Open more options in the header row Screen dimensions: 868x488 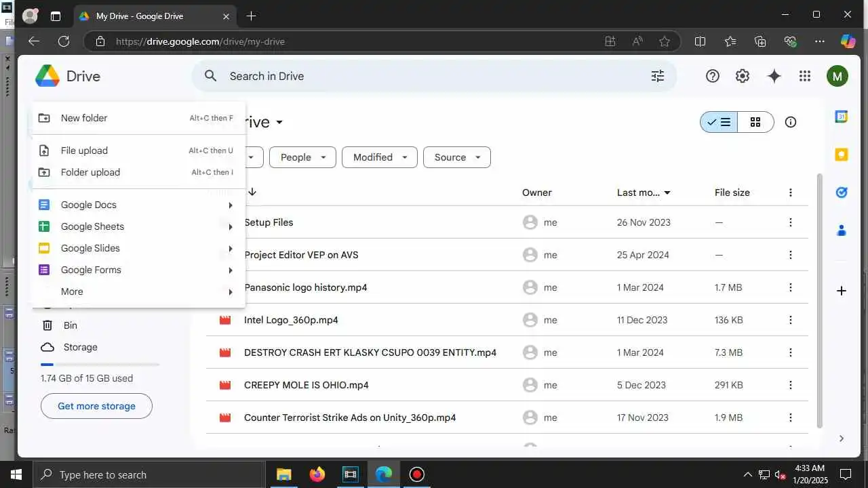790,192
